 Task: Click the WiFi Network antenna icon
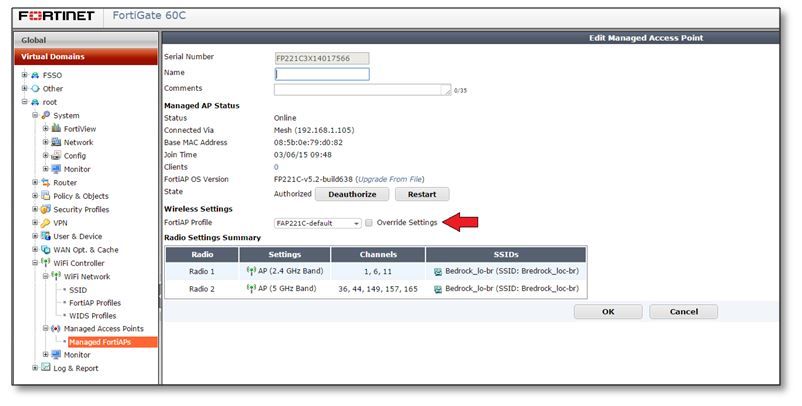(56, 276)
